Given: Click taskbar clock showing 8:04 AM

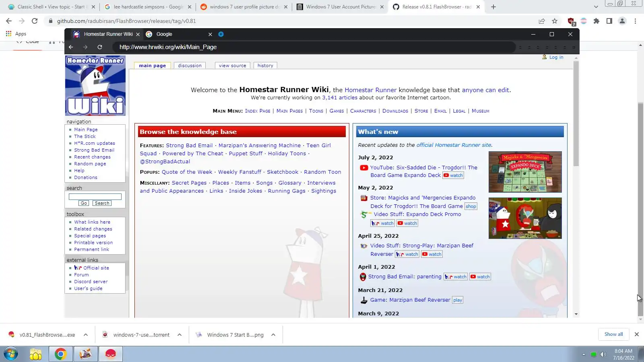Looking at the screenshot, I should pos(623,354).
